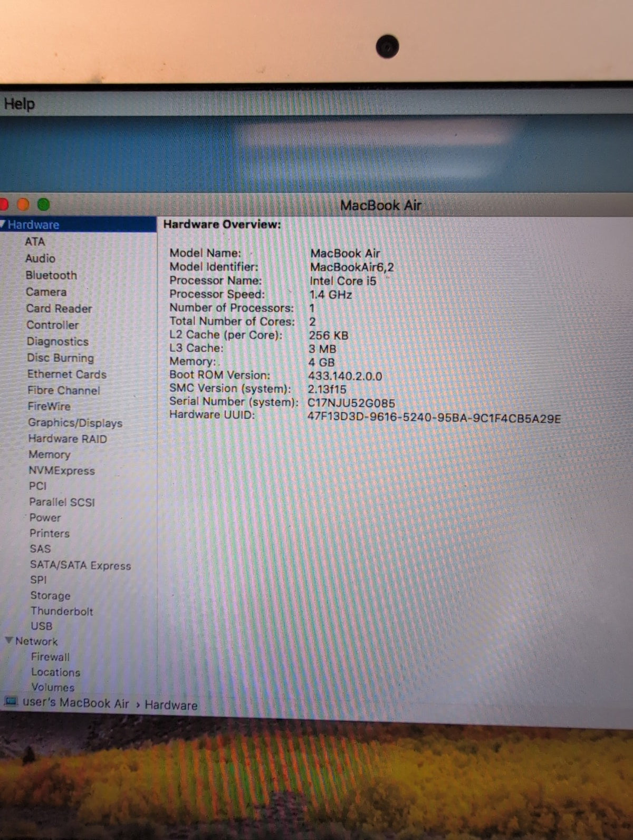This screenshot has width=633, height=840.
Task: Select Fibre Channel entry
Action: point(64,391)
